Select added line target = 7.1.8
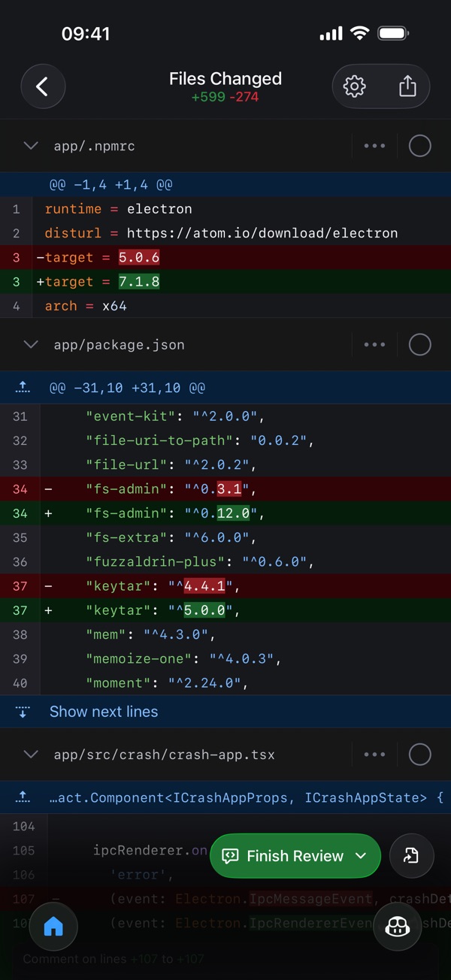The image size is (451, 980). (x=225, y=282)
